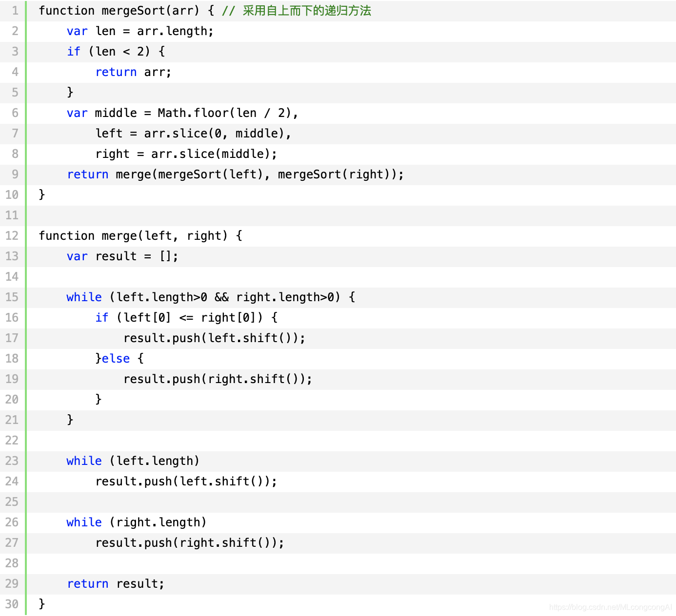Click 'result.push(left.shift());' on line 17

point(215,338)
